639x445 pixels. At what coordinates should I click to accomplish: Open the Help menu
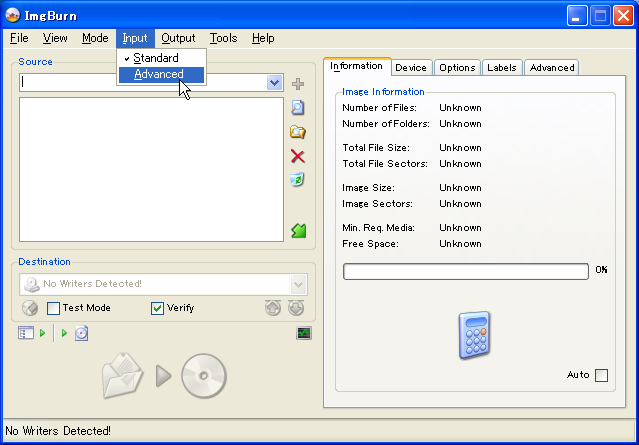tap(263, 38)
